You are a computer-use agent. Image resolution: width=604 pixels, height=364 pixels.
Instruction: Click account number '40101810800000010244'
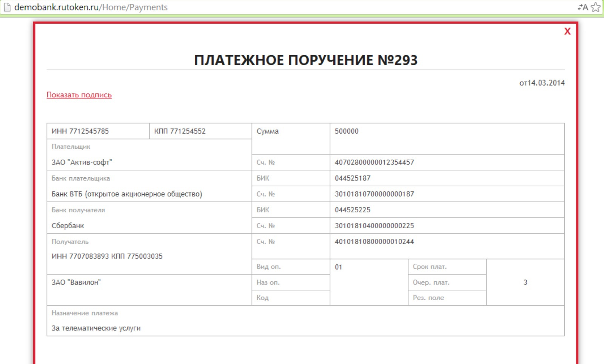(x=374, y=241)
